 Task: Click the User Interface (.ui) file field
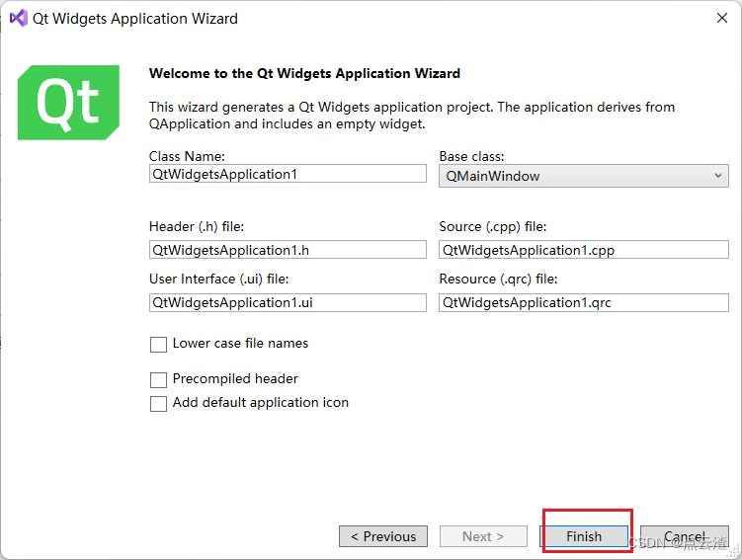pyautogui.click(x=288, y=302)
